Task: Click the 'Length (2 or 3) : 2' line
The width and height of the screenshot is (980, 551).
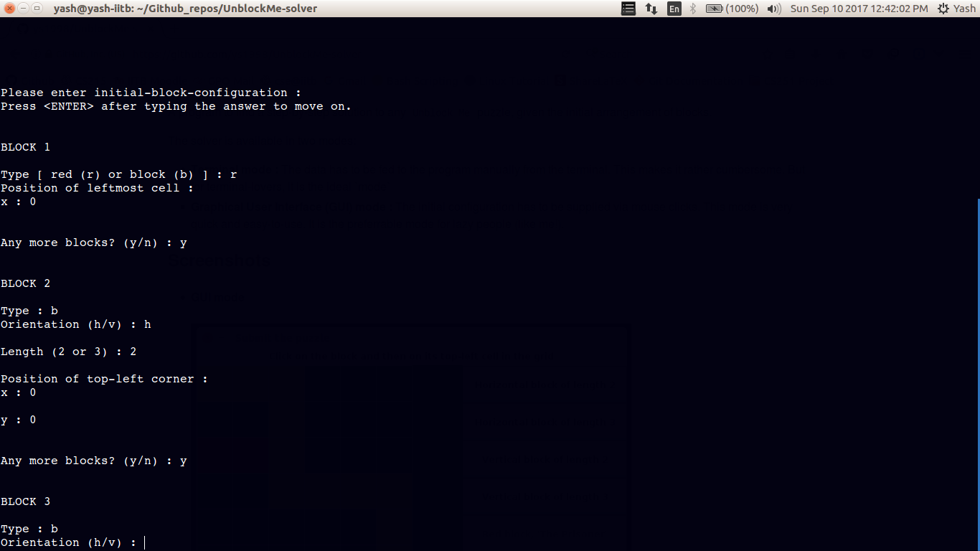Action: click(x=69, y=352)
